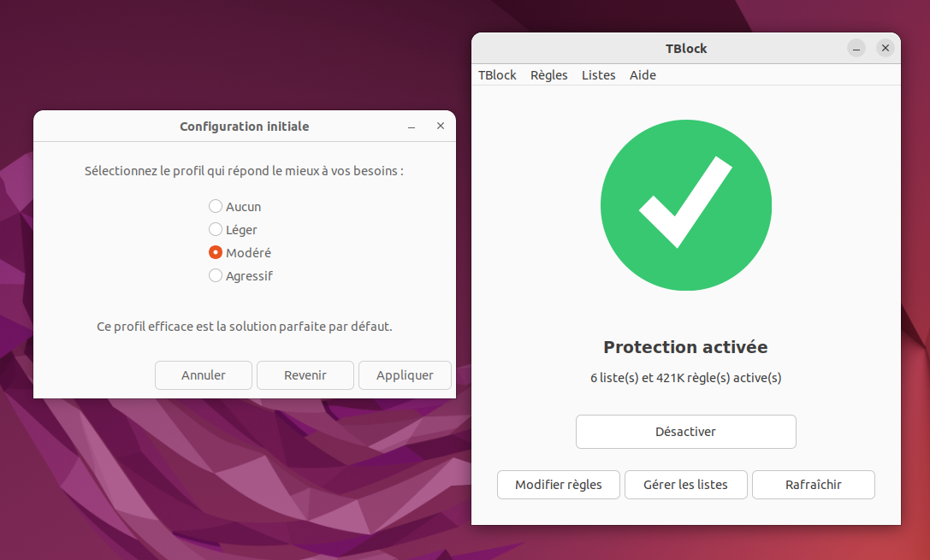
Task: Expand the Listes menu
Action: coord(598,75)
